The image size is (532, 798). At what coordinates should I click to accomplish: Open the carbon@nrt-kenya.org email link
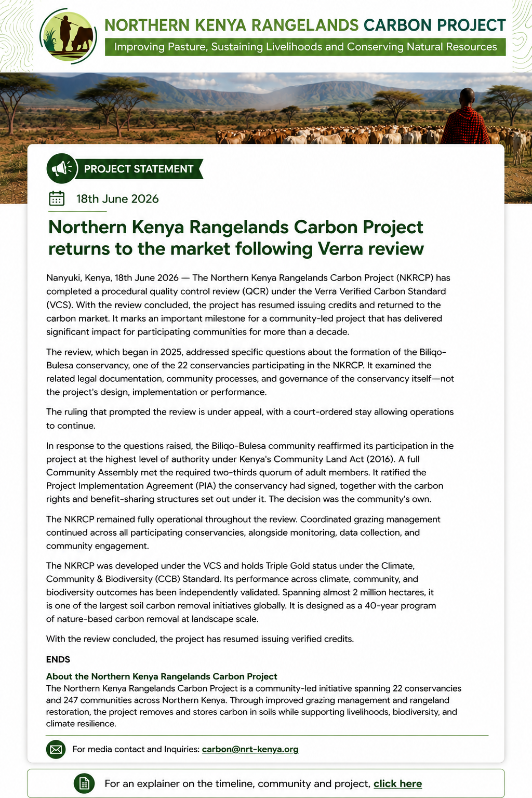click(x=250, y=749)
